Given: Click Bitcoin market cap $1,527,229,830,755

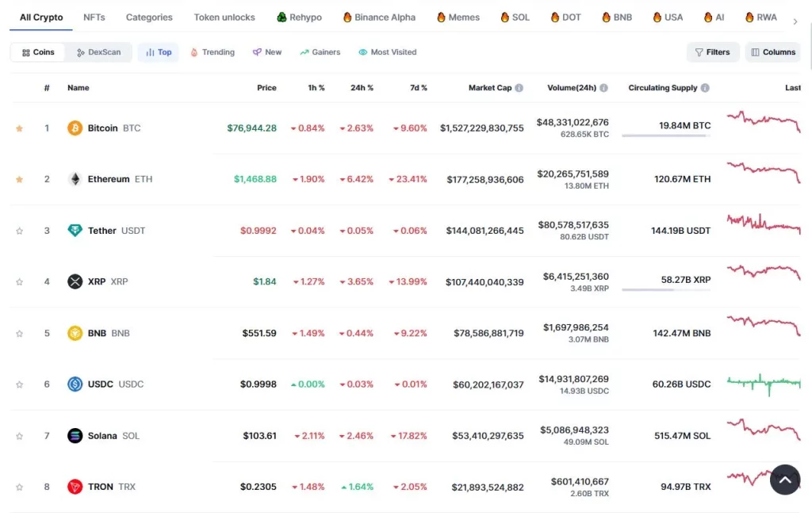Looking at the screenshot, I should coord(481,128).
